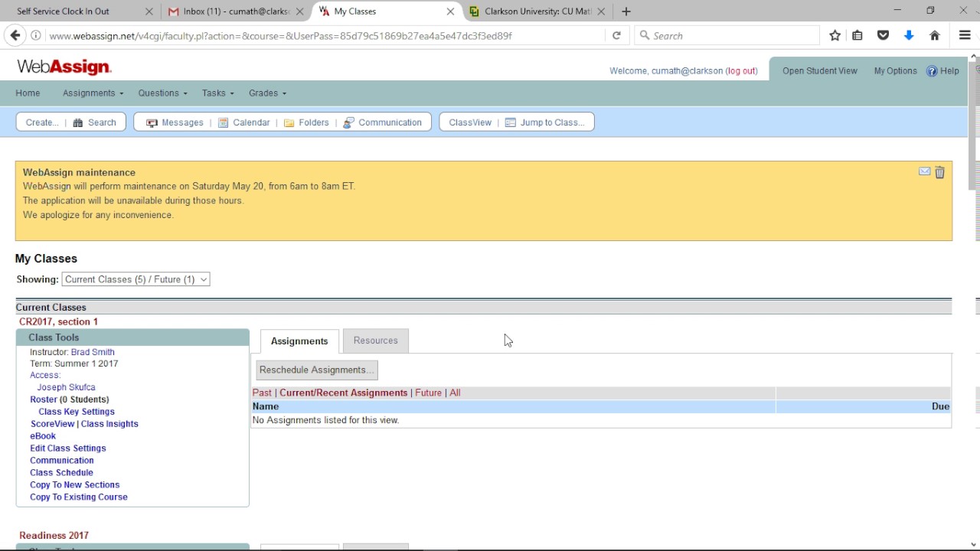Bookmark this page with the star icon

click(x=835, y=35)
